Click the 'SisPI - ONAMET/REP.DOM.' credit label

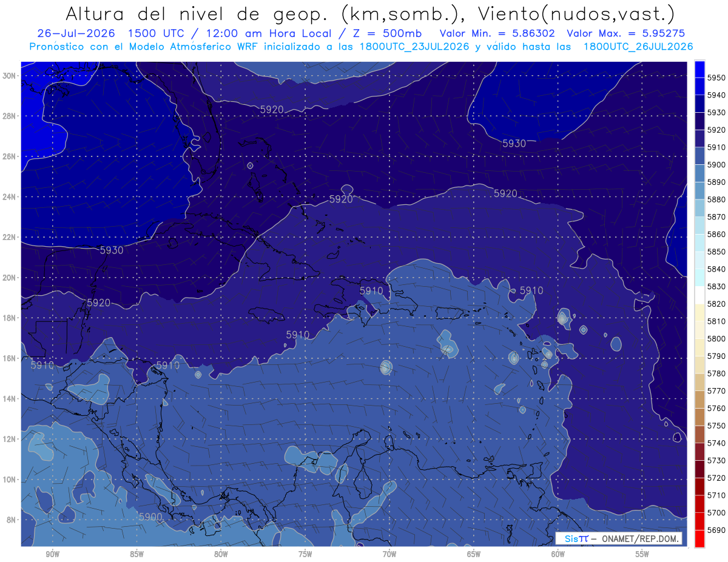coord(619,538)
